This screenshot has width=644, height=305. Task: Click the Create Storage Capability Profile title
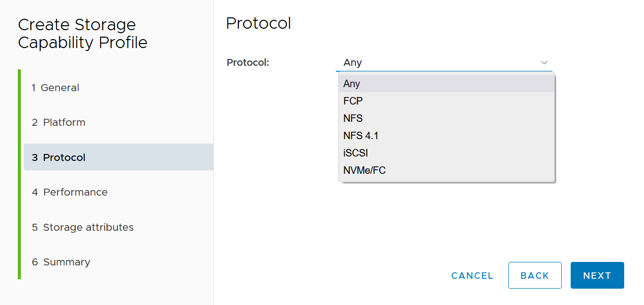click(x=83, y=34)
